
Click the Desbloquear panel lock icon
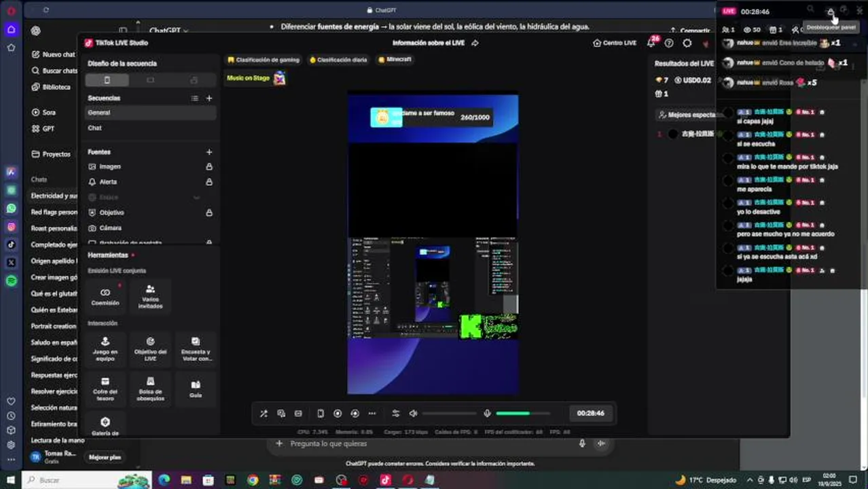point(831,10)
